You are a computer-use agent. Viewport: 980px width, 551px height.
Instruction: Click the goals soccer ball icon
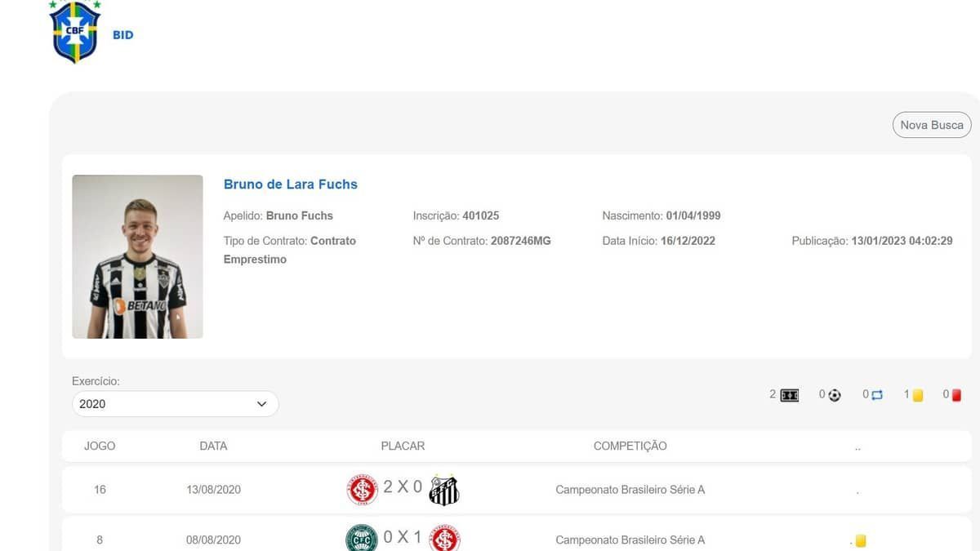click(x=835, y=395)
